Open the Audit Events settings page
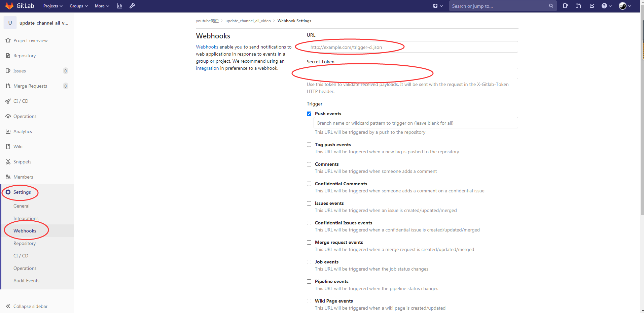The width and height of the screenshot is (644, 313). [26, 280]
